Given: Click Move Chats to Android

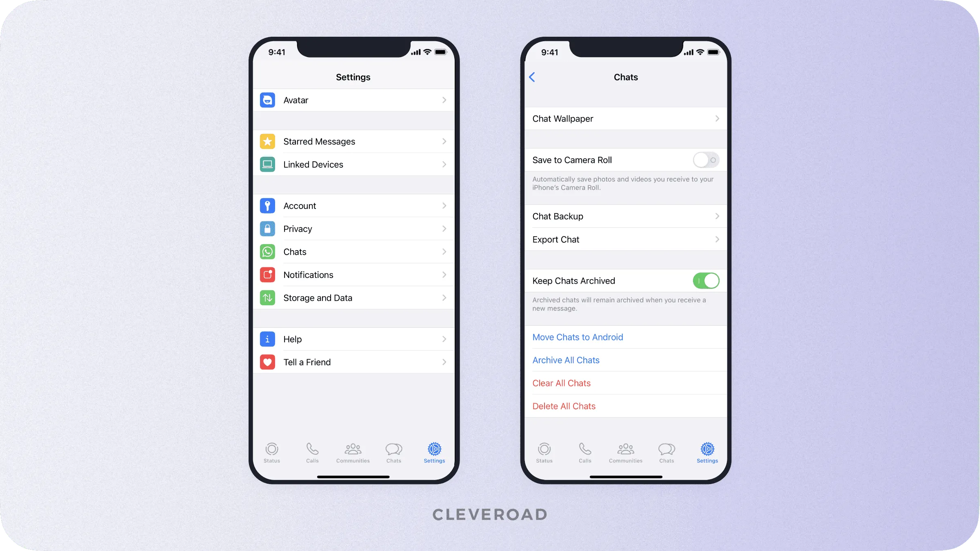Looking at the screenshot, I should coord(578,336).
